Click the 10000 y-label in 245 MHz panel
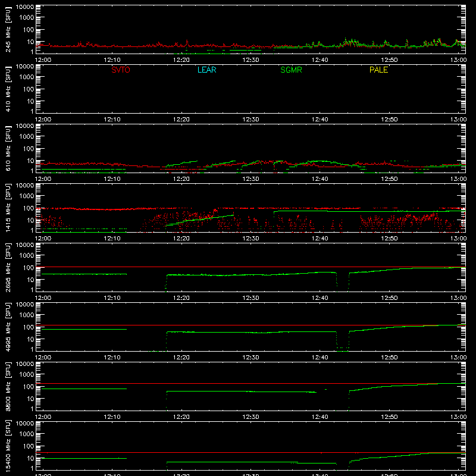Image resolution: width=476 pixels, height=476 pixels. pos(25,7)
